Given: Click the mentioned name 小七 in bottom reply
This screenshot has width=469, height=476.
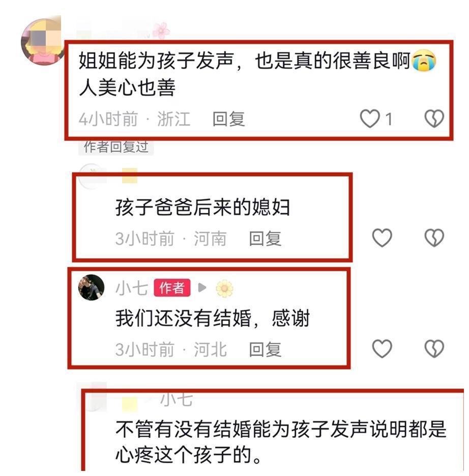Looking at the screenshot, I should 176,399.
